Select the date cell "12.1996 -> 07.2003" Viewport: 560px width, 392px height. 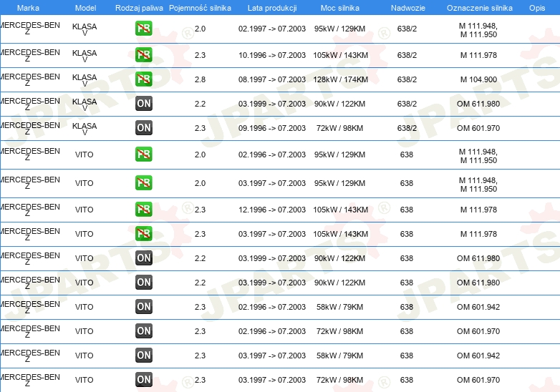click(272, 210)
